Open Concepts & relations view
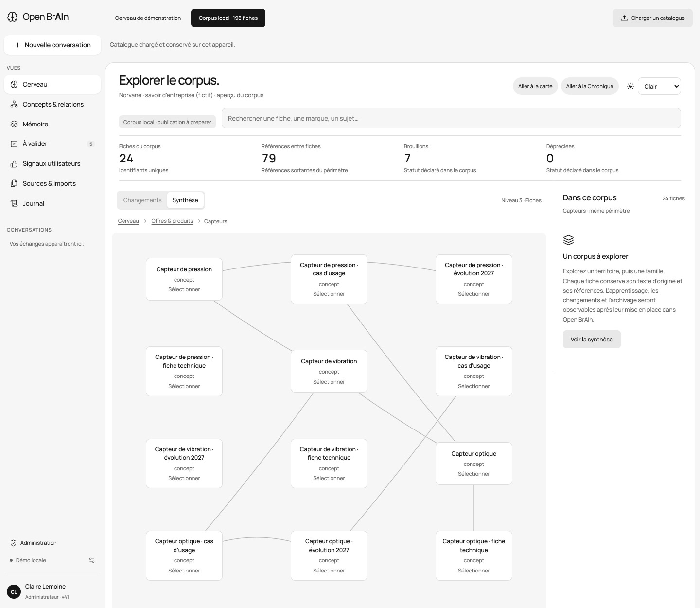The image size is (700, 608). pyautogui.click(x=52, y=104)
